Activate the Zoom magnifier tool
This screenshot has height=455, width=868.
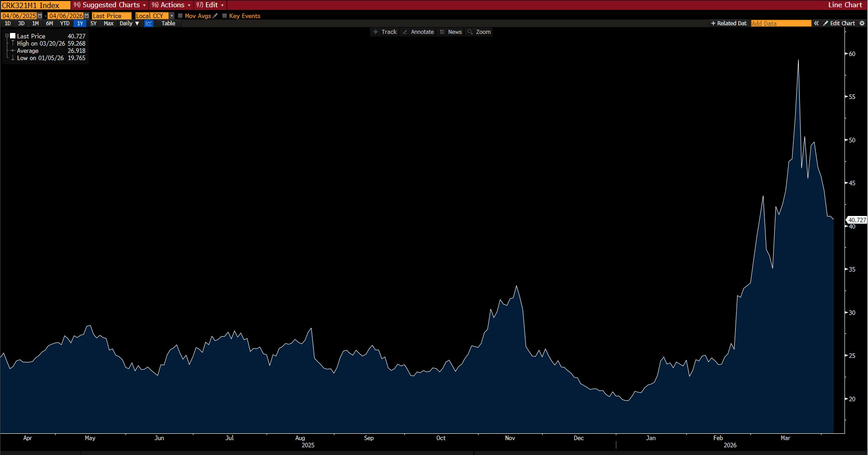(x=479, y=32)
